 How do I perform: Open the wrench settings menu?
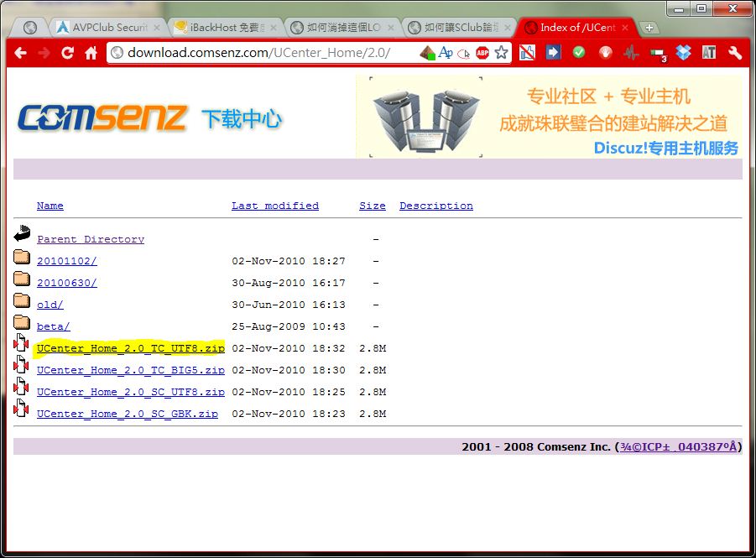coord(736,53)
